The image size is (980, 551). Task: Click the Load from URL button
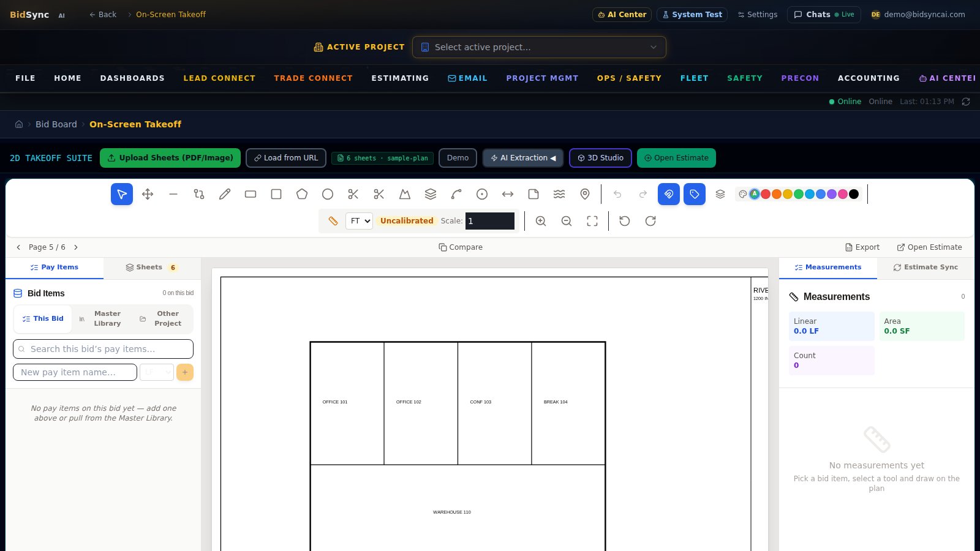[x=286, y=158]
